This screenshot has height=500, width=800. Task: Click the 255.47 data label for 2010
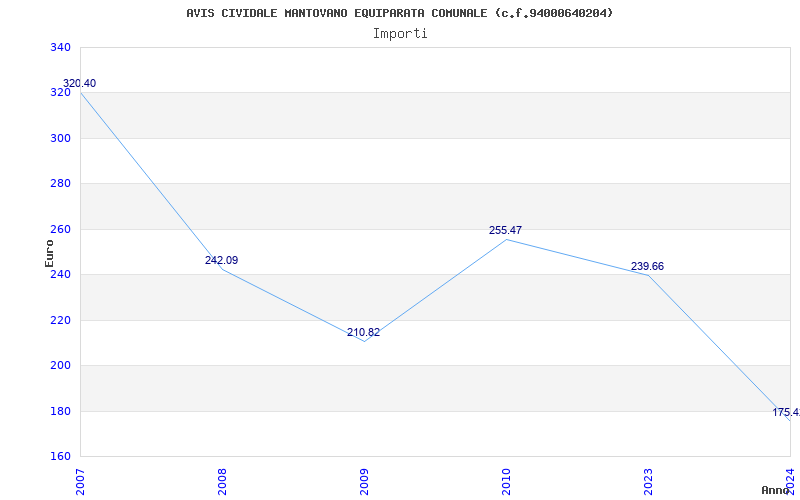tap(505, 230)
